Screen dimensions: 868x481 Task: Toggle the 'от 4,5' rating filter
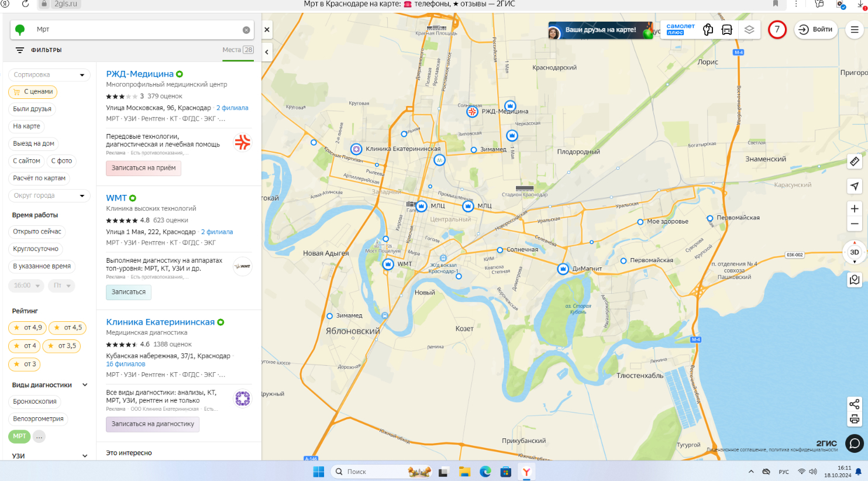point(67,328)
